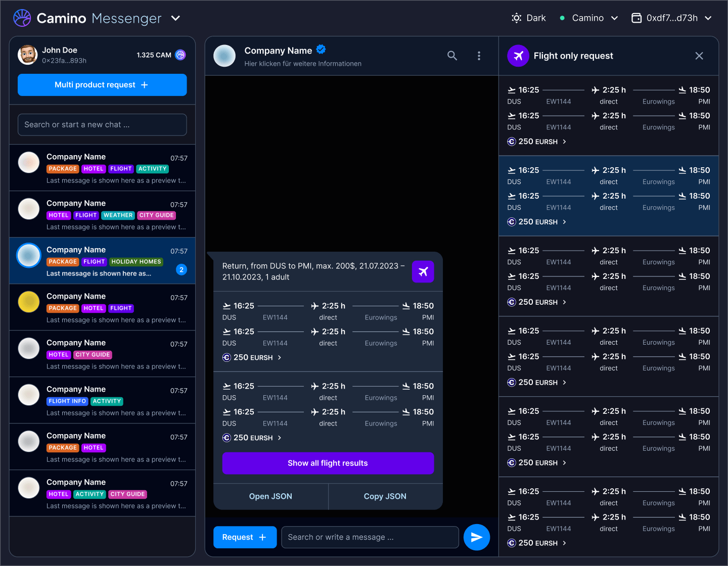The image size is (728, 566).
Task: Click the wallet icon next to 0xdf7...d73h
Action: 636,17
